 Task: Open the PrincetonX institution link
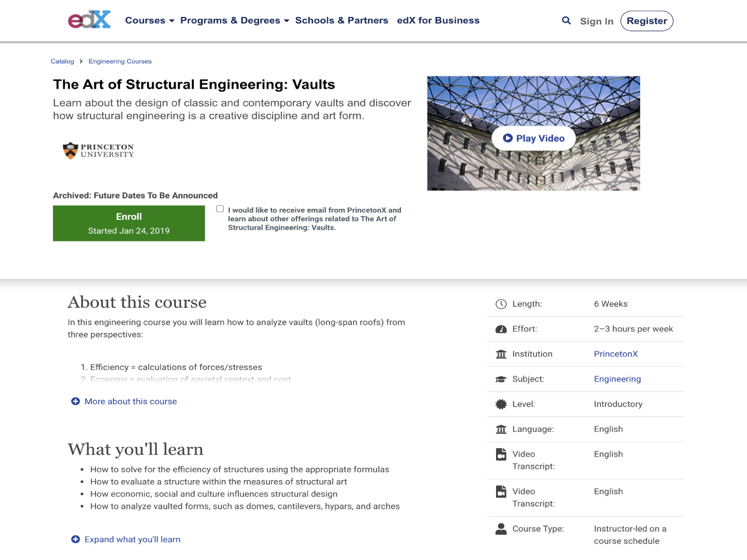point(616,354)
